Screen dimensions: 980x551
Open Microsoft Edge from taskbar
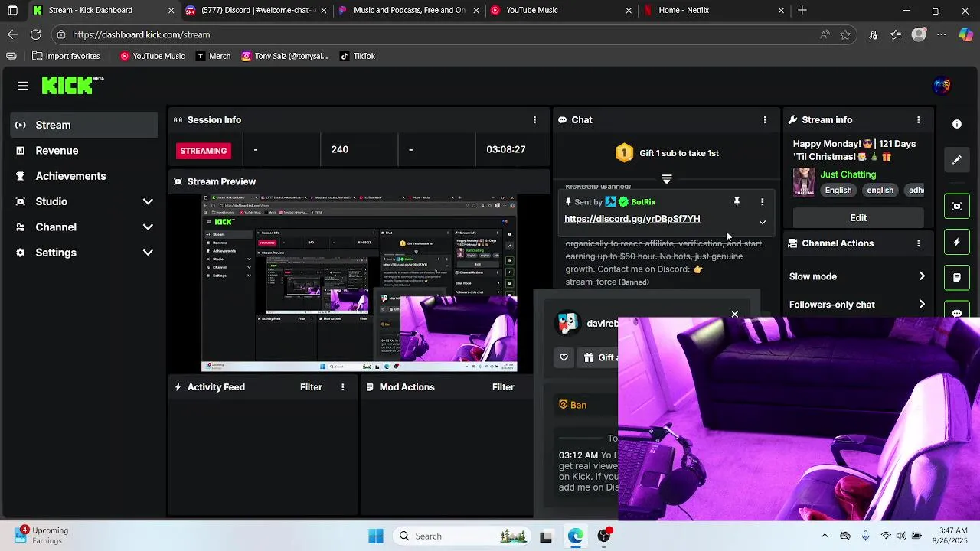tap(575, 536)
